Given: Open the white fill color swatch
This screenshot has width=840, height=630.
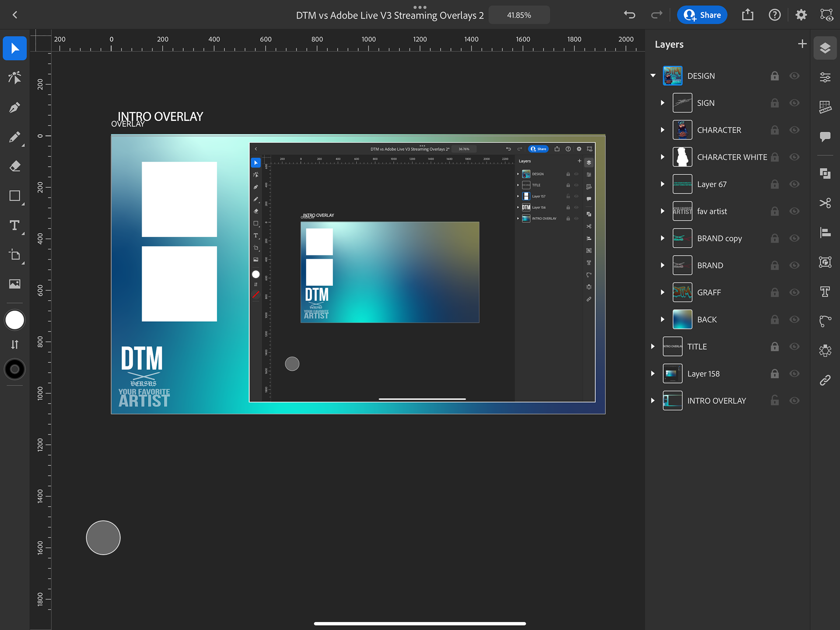Looking at the screenshot, I should (x=15, y=320).
